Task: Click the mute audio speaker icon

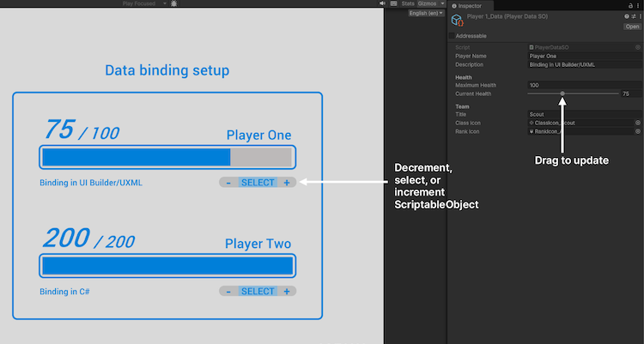Action: coord(382,4)
